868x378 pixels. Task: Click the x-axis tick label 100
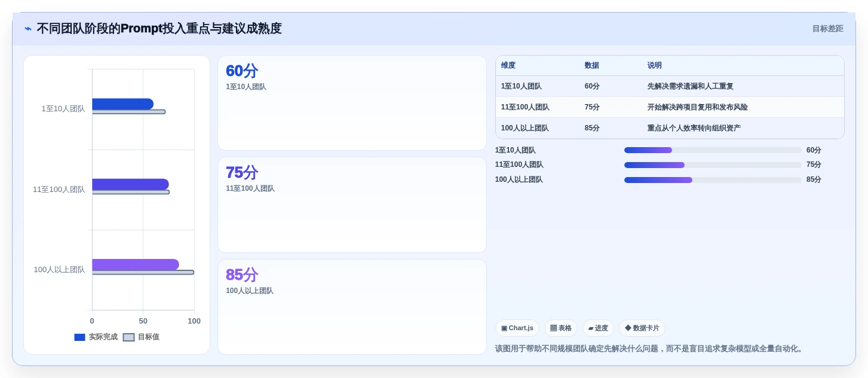tap(194, 321)
